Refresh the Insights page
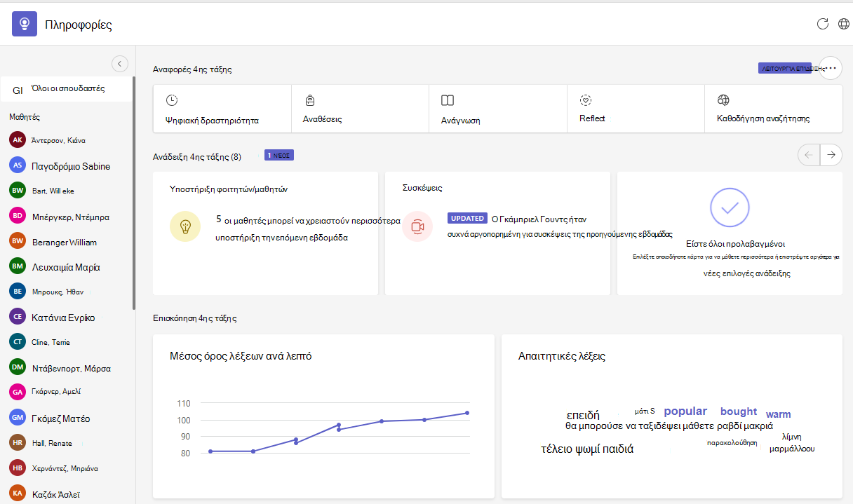The image size is (853, 504). pos(823,25)
